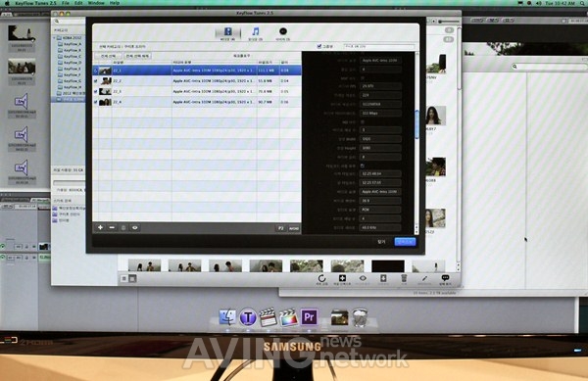Click the trash icon beside the minus button
588x381 pixels.
tap(123, 227)
